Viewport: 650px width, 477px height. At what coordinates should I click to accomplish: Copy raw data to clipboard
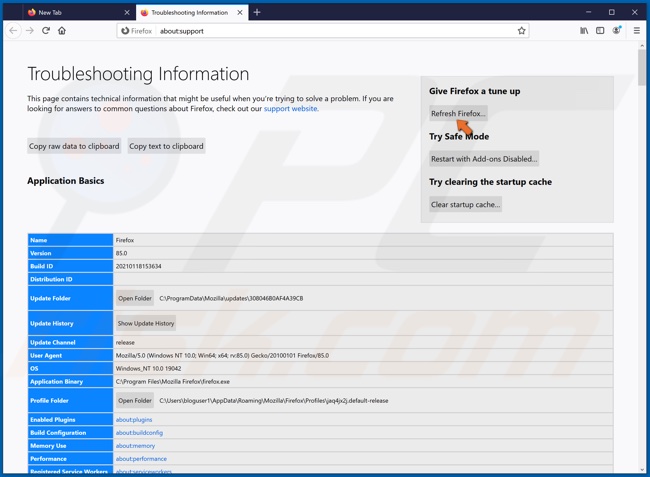pos(74,146)
